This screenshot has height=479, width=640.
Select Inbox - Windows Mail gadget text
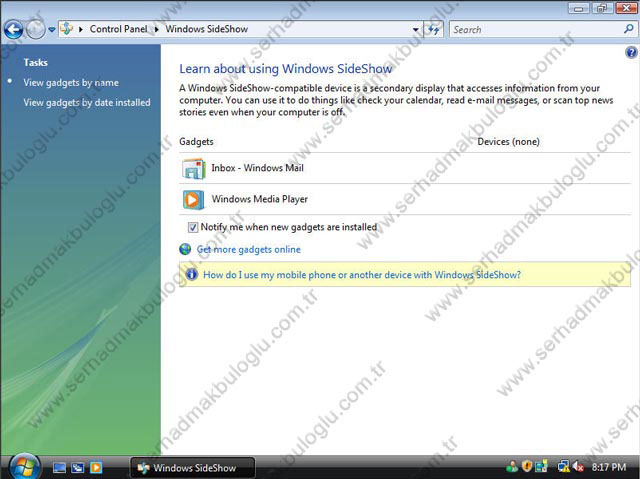click(258, 168)
